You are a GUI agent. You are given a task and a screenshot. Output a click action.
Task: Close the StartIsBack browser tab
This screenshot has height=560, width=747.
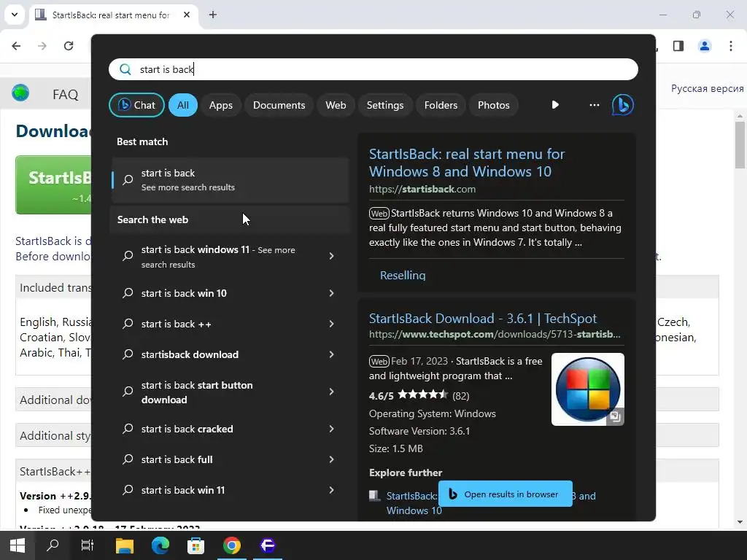pos(187,15)
